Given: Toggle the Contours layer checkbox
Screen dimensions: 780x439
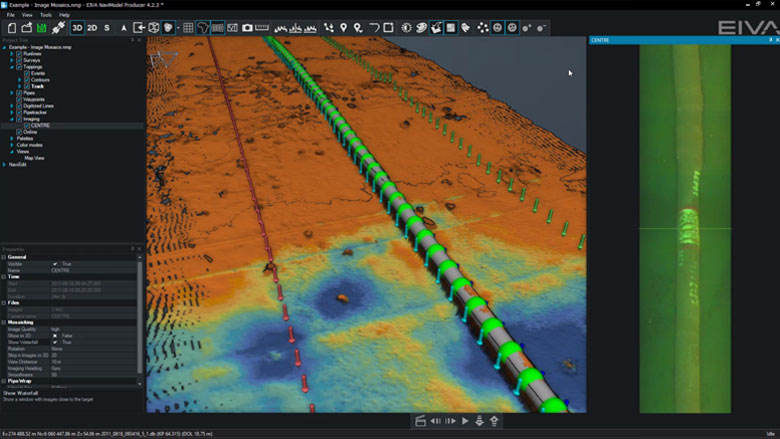Looking at the screenshot, I should (27, 80).
